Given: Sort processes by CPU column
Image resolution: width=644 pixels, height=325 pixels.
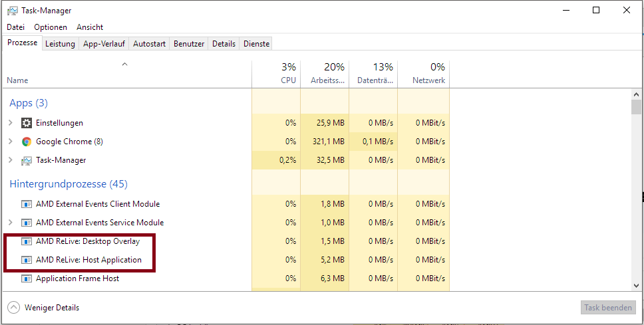Looking at the screenshot, I should coord(276,73).
